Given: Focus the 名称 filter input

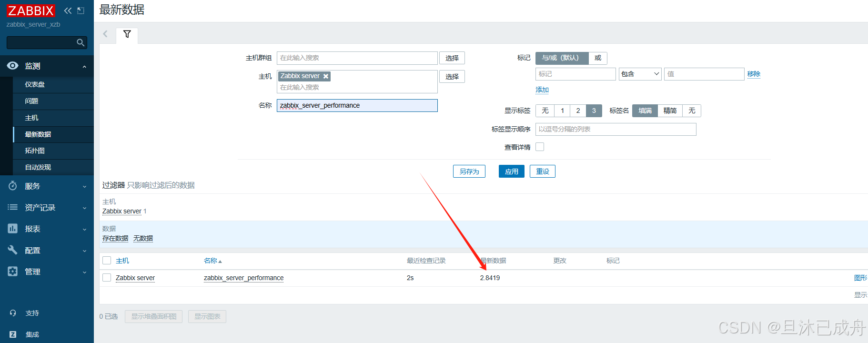Looking at the screenshot, I should click(357, 105).
